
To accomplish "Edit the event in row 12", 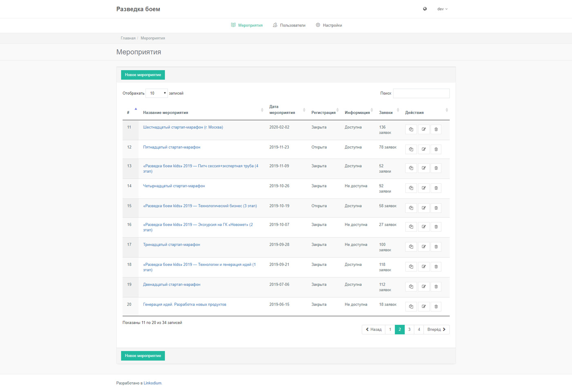I will pos(424,149).
